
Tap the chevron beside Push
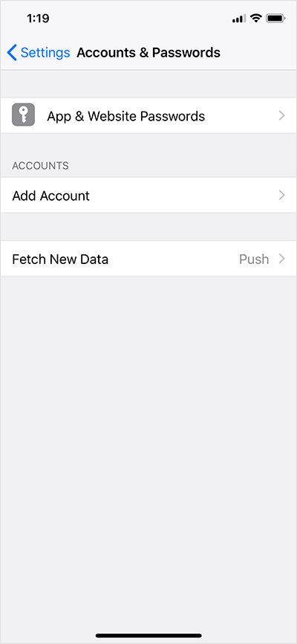click(282, 259)
